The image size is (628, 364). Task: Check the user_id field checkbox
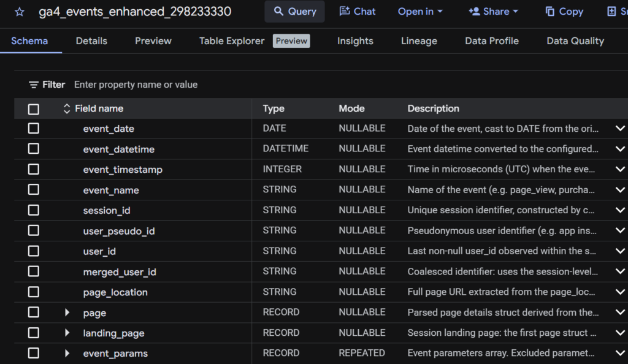click(x=34, y=251)
